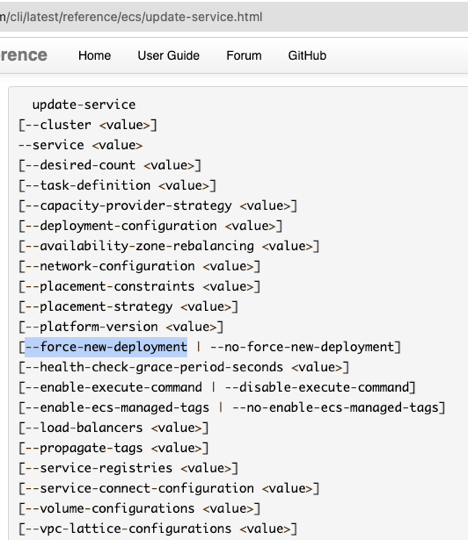Open the GitHub link

(x=307, y=55)
